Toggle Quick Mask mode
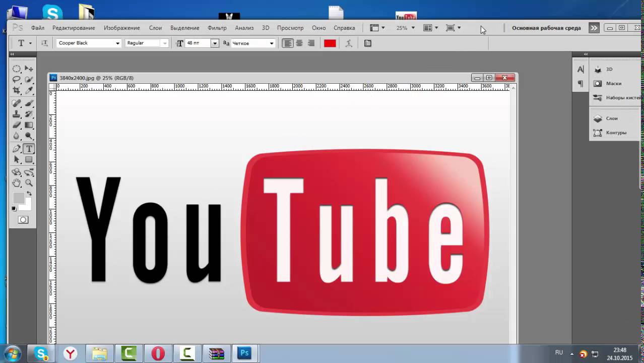This screenshot has width=644, height=363. 23,220
